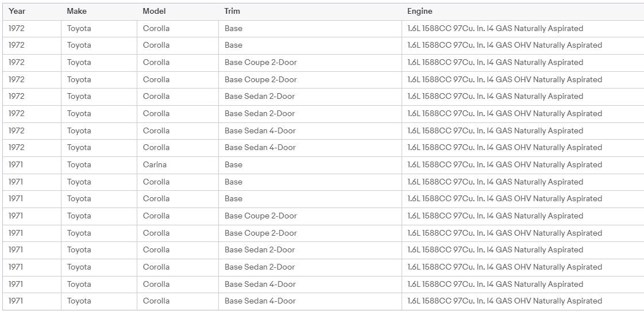Select the Make column header
The image size is (644, 311).
[77, 11]
